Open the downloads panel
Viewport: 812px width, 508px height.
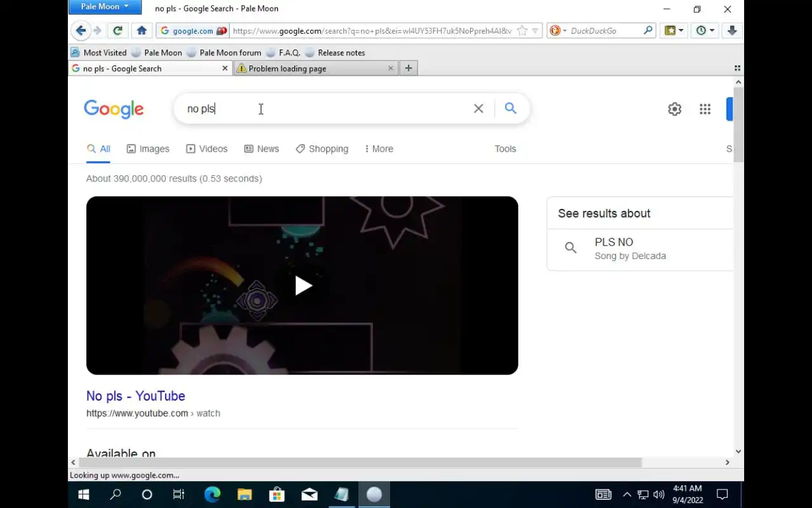(731, 30)
